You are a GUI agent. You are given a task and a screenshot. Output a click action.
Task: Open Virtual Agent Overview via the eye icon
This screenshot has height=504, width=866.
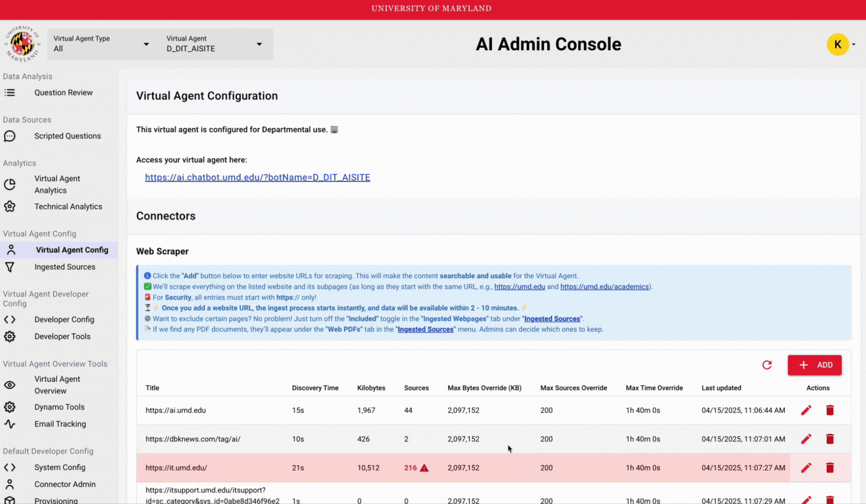point(10,384)
